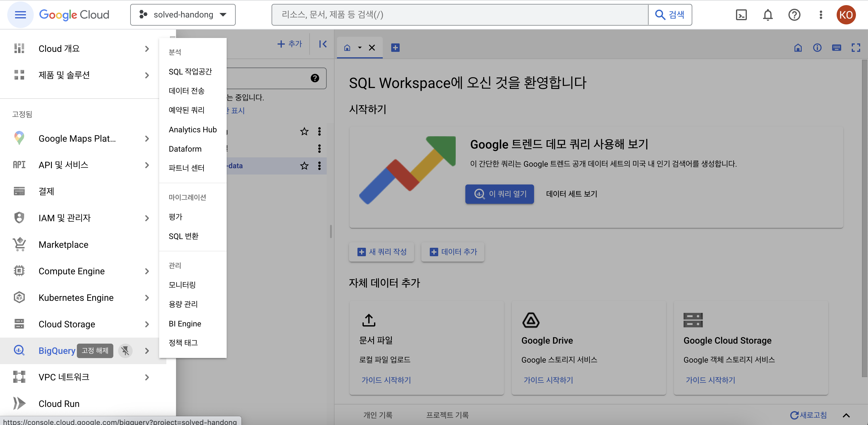The width and height of the screenshot is (868, 425).
Task: Click the 검색 search button
Action: tap(669, 15)
